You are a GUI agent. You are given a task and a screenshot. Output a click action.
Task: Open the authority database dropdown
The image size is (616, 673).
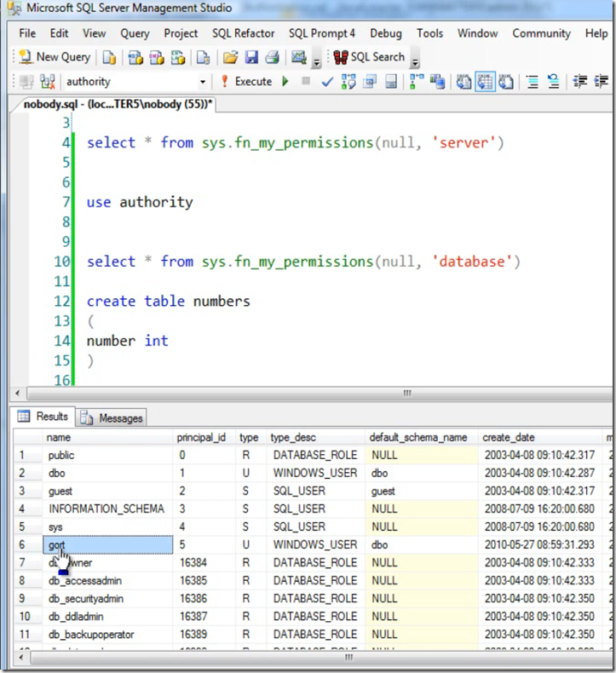coord(203,82)
